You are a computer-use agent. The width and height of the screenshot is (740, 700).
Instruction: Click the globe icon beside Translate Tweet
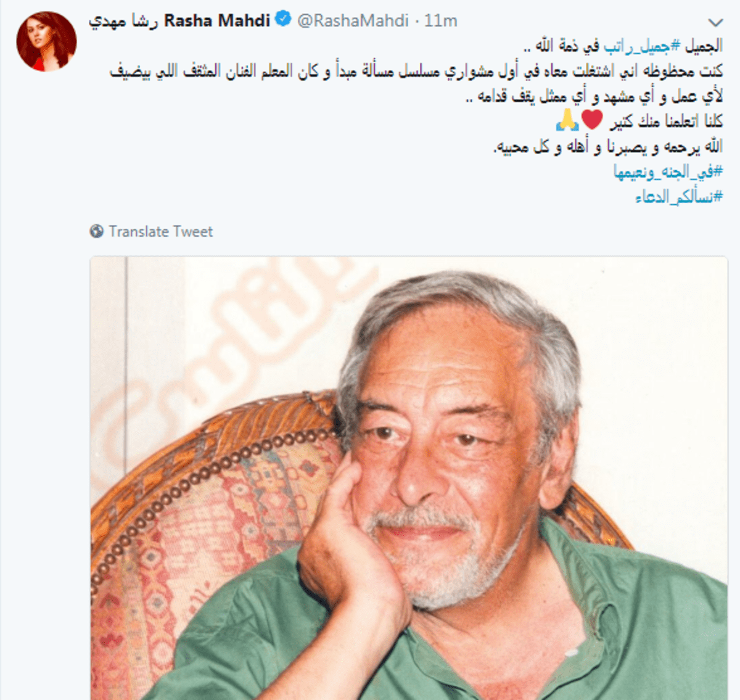97,231
